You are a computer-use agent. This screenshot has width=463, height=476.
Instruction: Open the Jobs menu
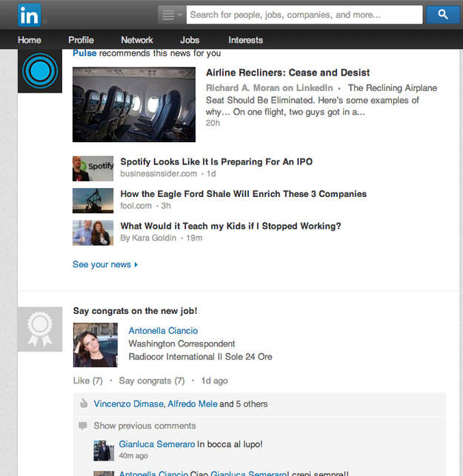(190, 40)
